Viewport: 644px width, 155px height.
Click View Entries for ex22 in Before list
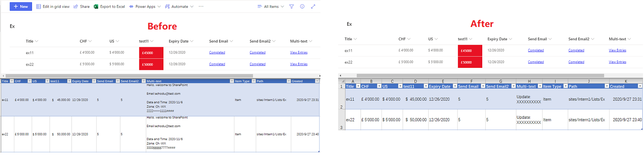pos(299,64)
